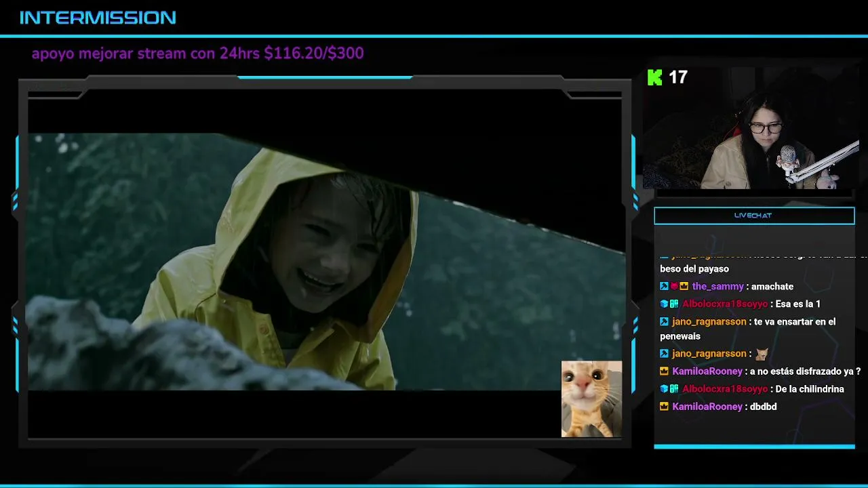Click the chat word "penewais"

pos(680,336)
